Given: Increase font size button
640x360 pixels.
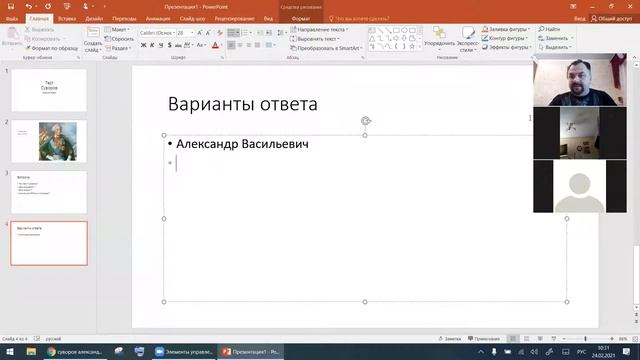Looking at the screenshot, I should 200,33.
